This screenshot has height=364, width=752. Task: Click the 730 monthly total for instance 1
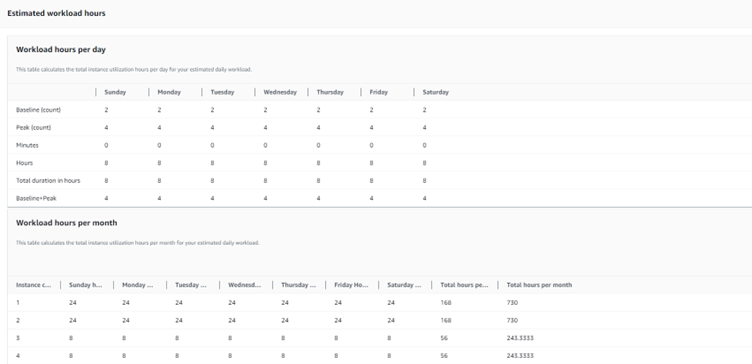[x=512, y=303]
